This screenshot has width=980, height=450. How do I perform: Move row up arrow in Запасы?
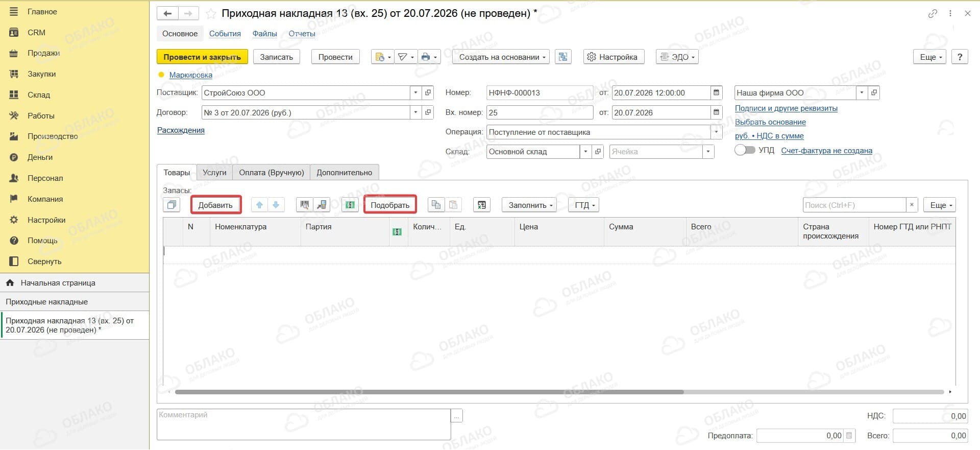259,205
